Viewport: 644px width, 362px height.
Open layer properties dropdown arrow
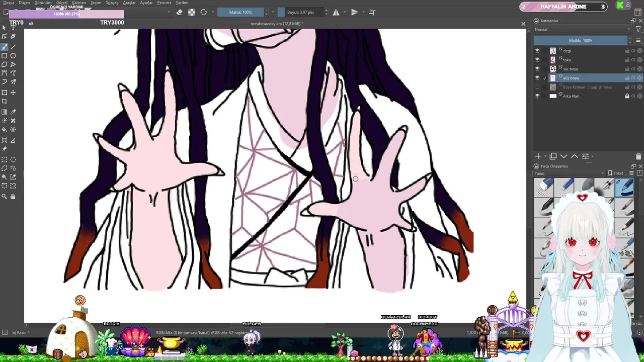click(x=593, y=157)
